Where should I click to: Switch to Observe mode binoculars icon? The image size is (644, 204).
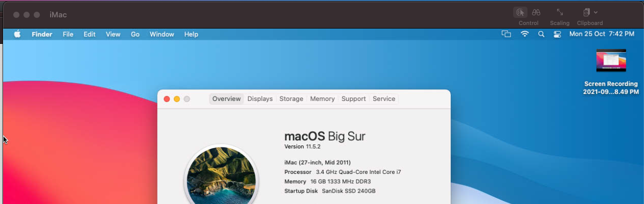click(536, 13)
